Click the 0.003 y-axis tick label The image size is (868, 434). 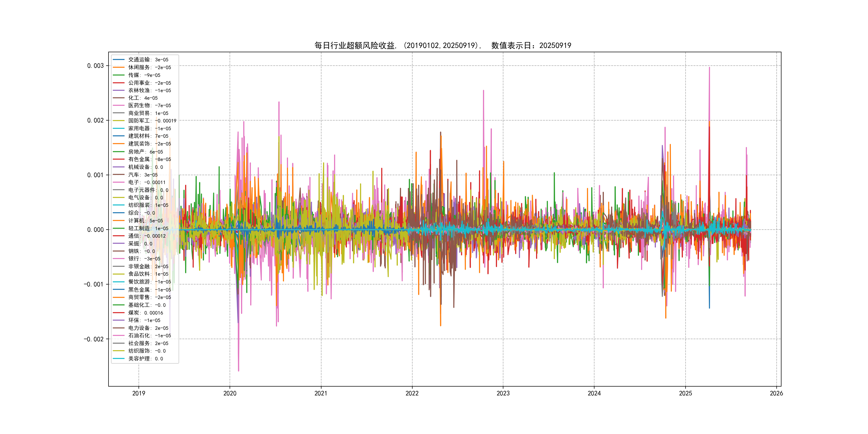coord(95,66)
